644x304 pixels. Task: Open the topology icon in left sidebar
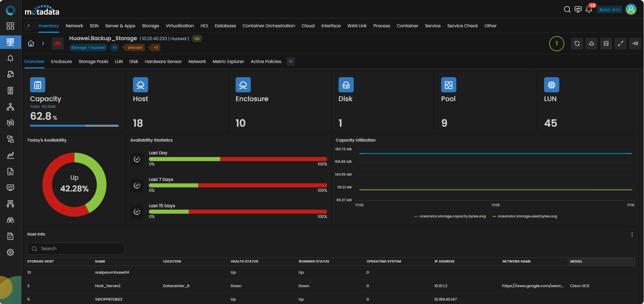10,107
